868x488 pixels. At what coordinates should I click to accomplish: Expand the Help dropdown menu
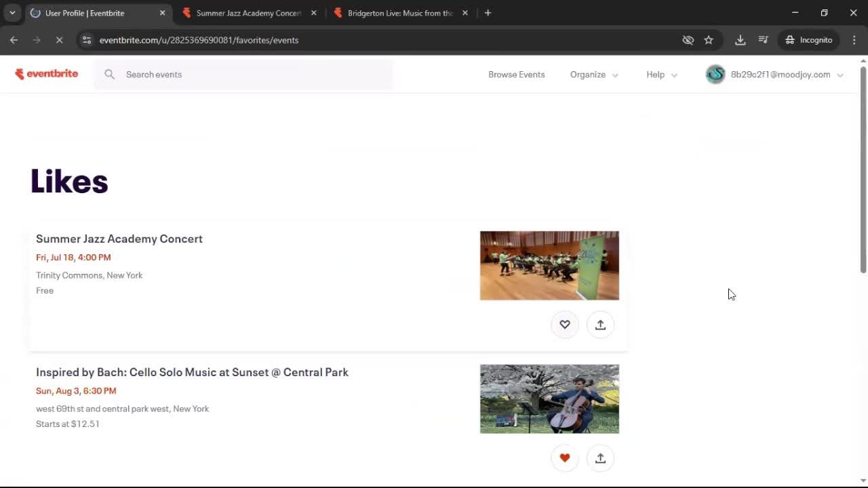coord(662,75)
